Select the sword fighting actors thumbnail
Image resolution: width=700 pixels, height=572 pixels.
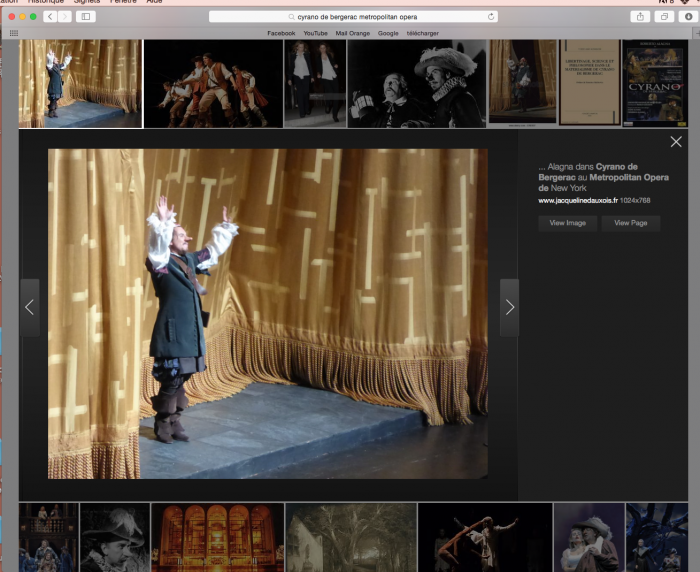click(213, 84)
